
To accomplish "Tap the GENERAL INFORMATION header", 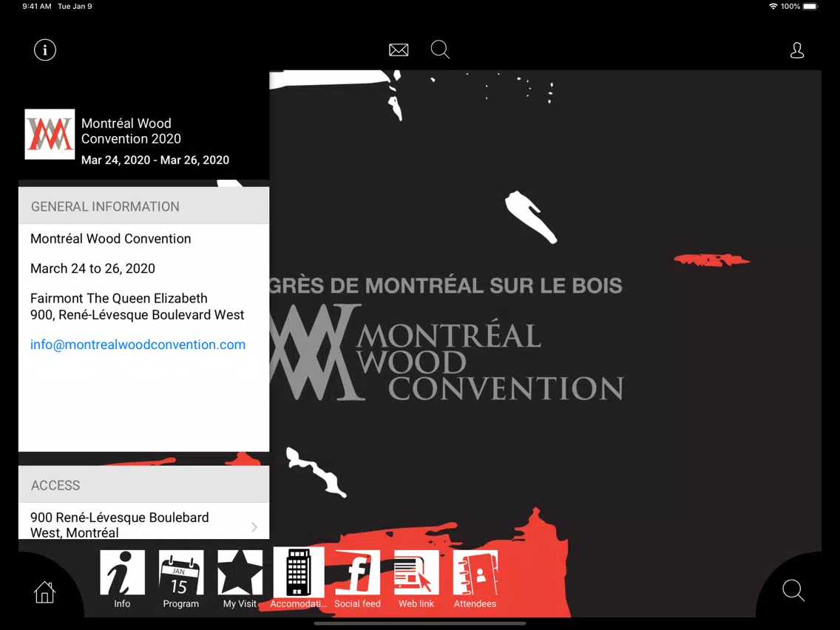I will click(x=143, y=206).
